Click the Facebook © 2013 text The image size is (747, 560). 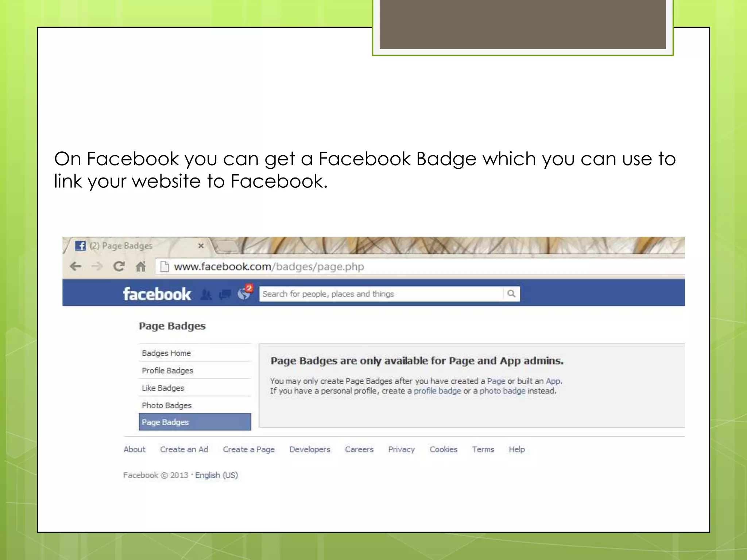coord(155,475)
